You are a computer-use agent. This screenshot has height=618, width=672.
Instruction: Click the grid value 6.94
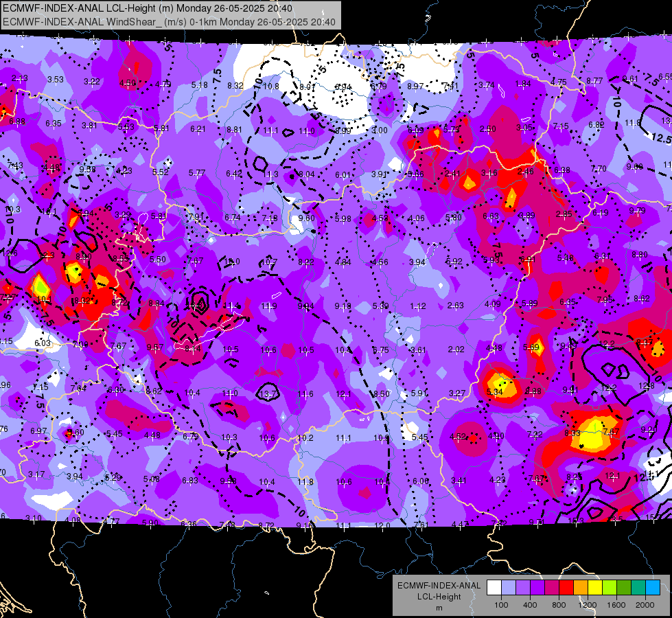(x=343, y=87)
